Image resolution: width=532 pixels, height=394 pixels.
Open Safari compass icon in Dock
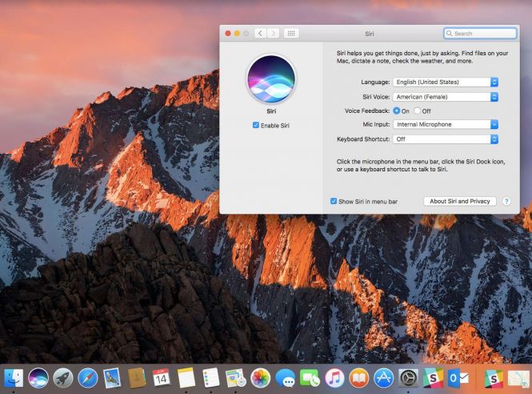pos(87,378)
